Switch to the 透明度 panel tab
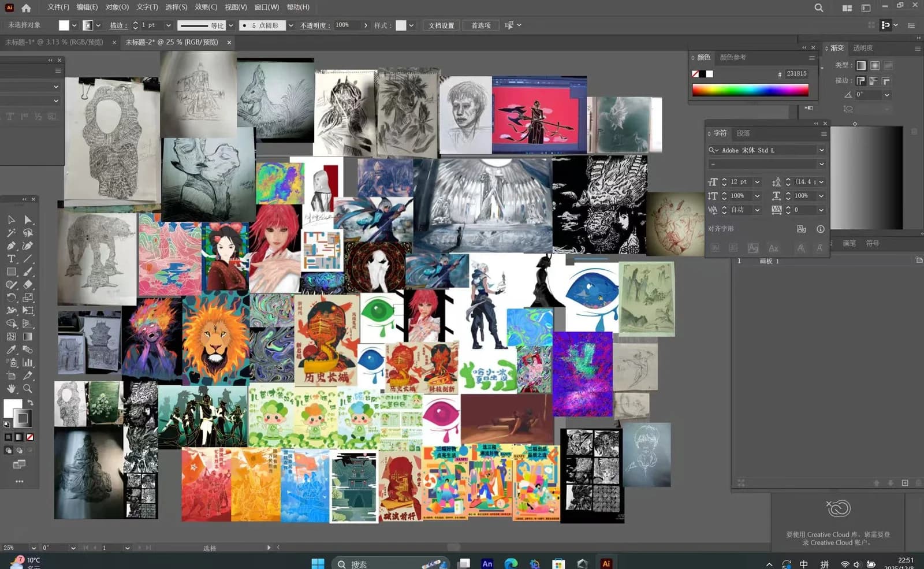924x569 pixels. click(863, 48)
